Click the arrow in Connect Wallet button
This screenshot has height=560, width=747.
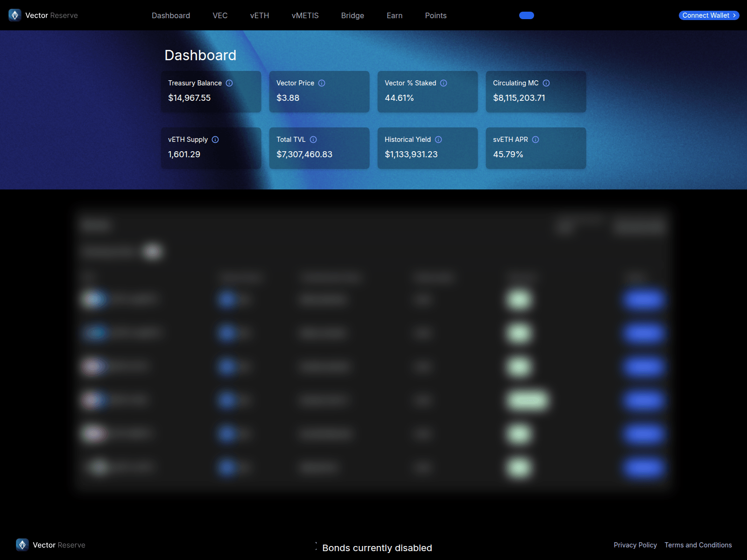(734, 15)
